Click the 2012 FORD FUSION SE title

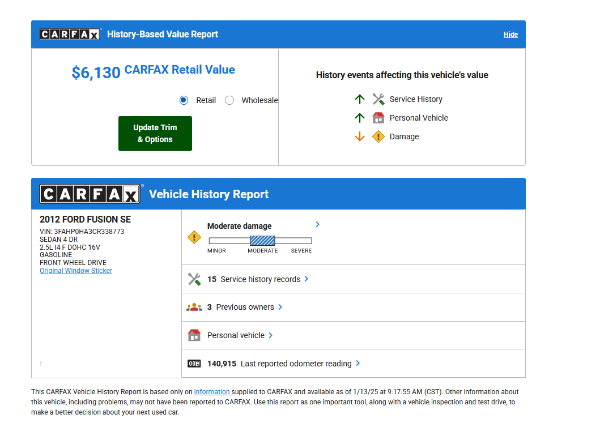coord(85,219)
